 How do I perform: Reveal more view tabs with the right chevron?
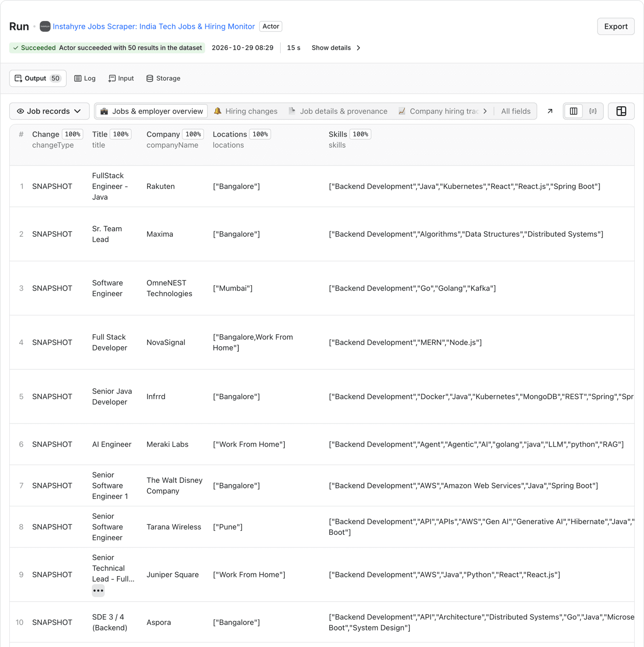tap(485, 111)
